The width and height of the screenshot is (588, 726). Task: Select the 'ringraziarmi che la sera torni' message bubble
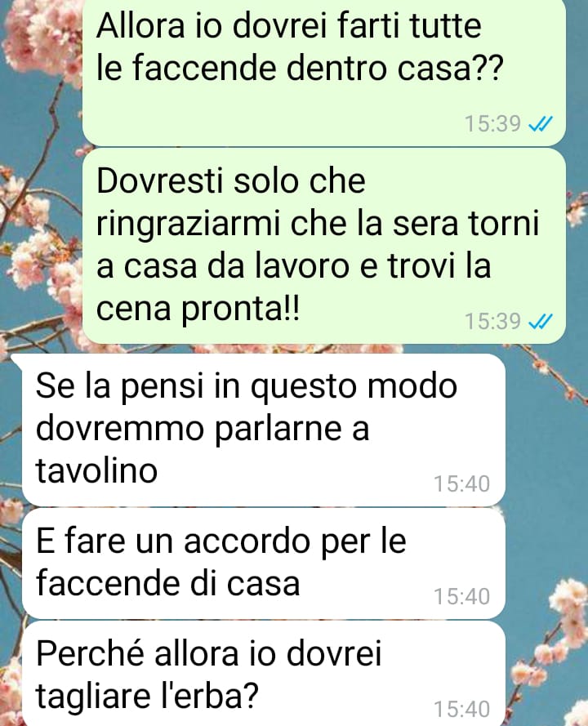pos(324,247)
